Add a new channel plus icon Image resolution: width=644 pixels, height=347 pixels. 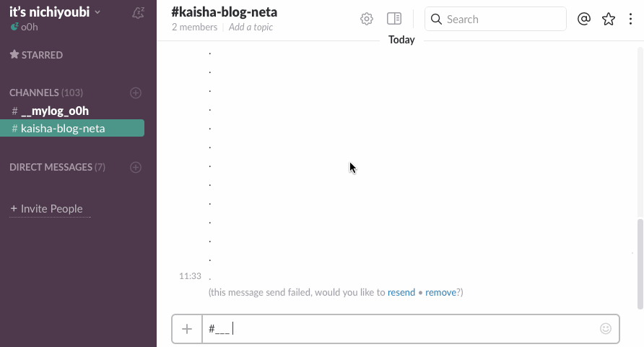pos(135,93)
